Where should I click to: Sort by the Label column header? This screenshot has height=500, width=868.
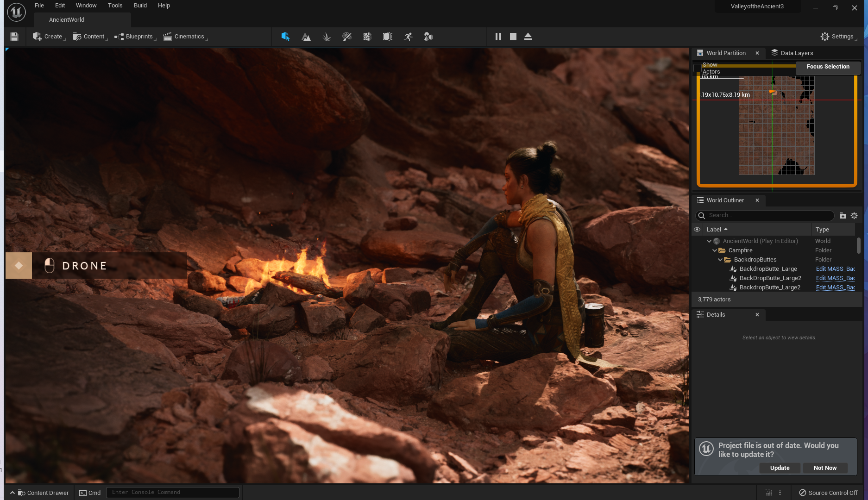[x=758, y=230]
